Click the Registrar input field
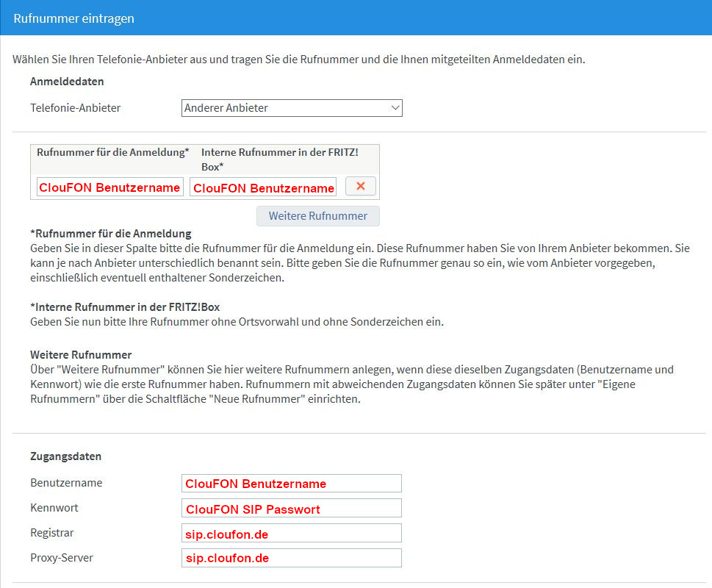712x588 pixels. click(x=292, y=533)
